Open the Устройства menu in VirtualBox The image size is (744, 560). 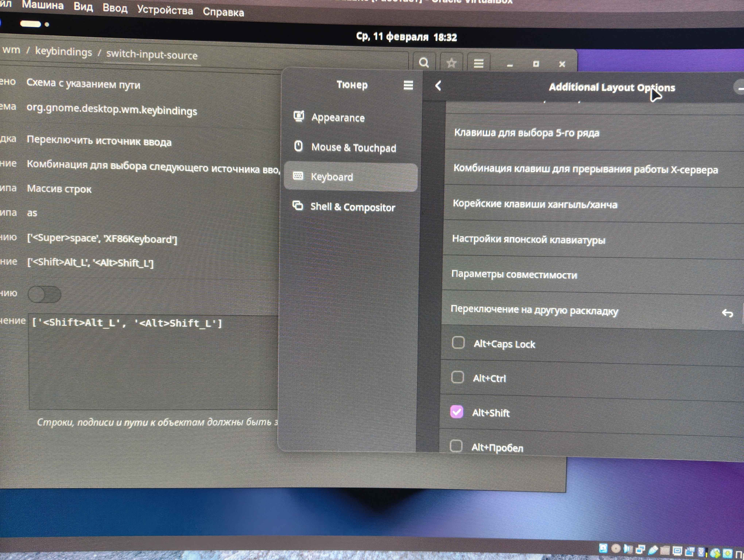click(165, 10)
